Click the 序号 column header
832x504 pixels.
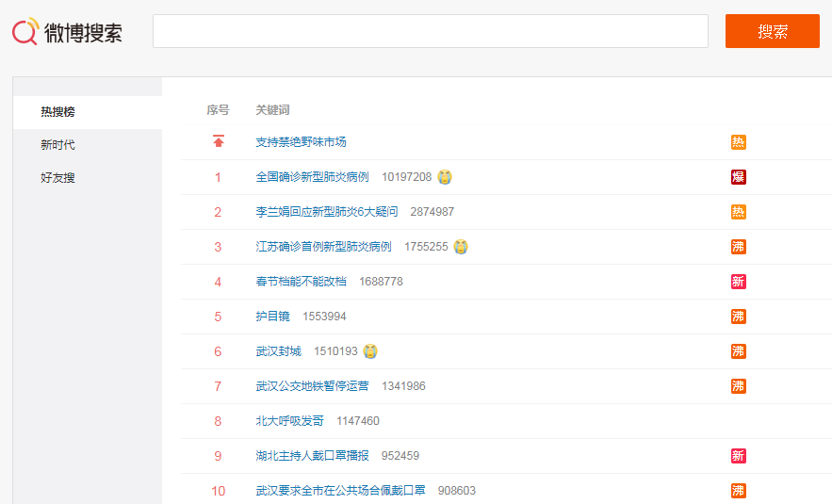click(x=218, y=110)
